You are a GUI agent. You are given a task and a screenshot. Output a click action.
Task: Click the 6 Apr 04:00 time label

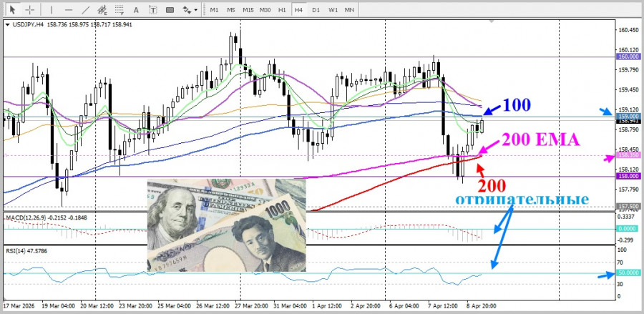coord(404,306)
